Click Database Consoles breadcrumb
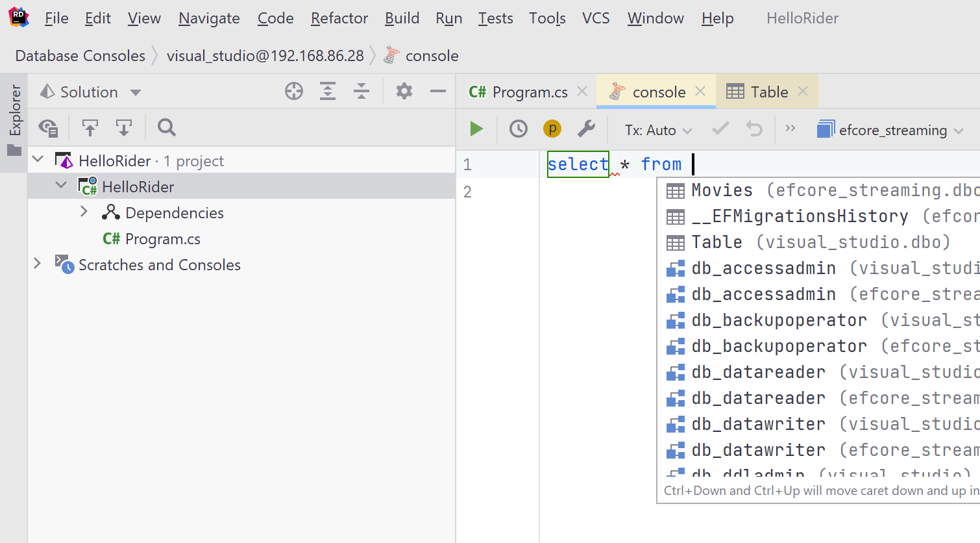Screen dimensions: 980x543 80,56
